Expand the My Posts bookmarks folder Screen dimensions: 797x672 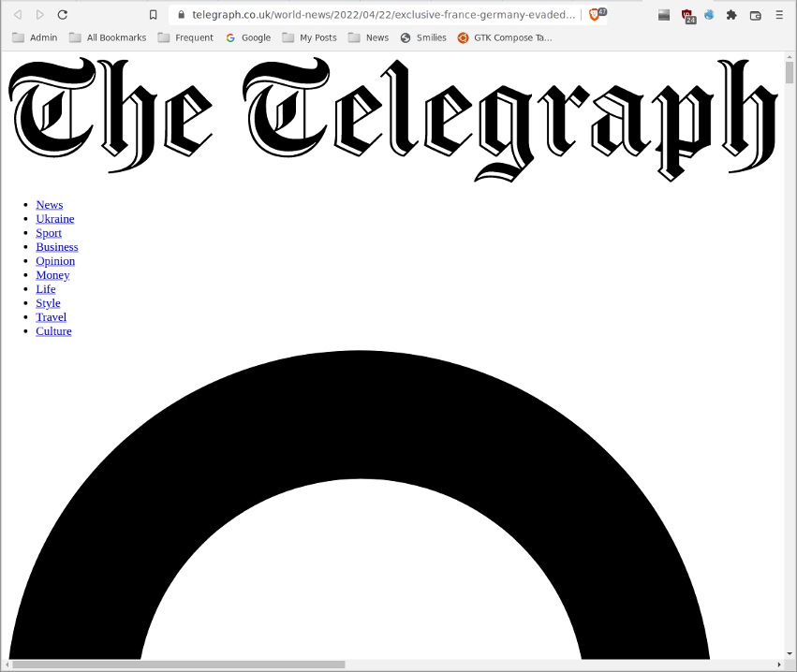click(x=310, y=37)
